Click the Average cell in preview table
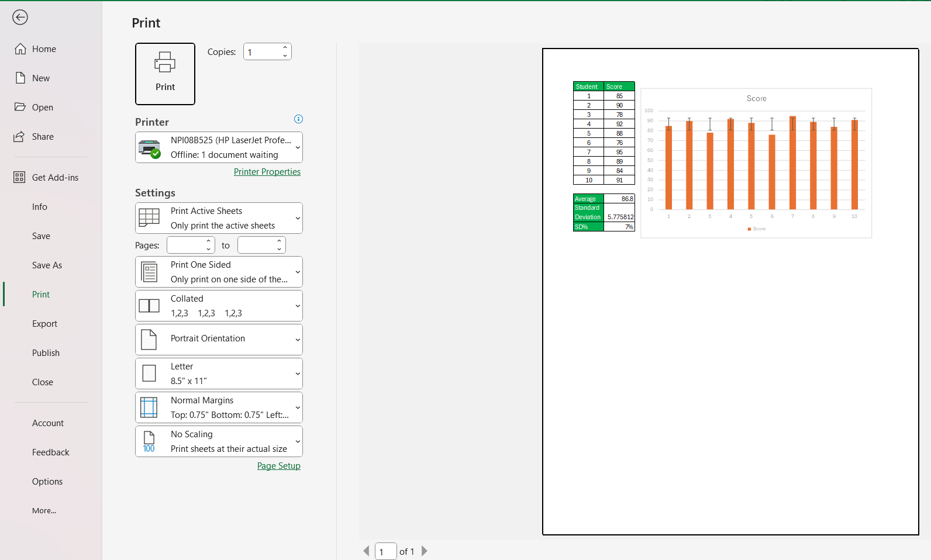This screenshot has height=560, width=931. [x=588, y=199]
